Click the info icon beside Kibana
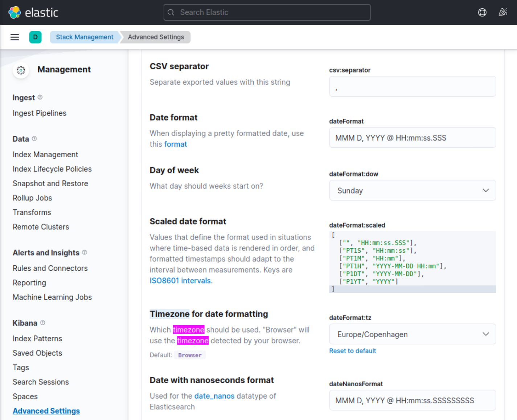The width and height of the screenshot is (517, 420). pos(42,323)
